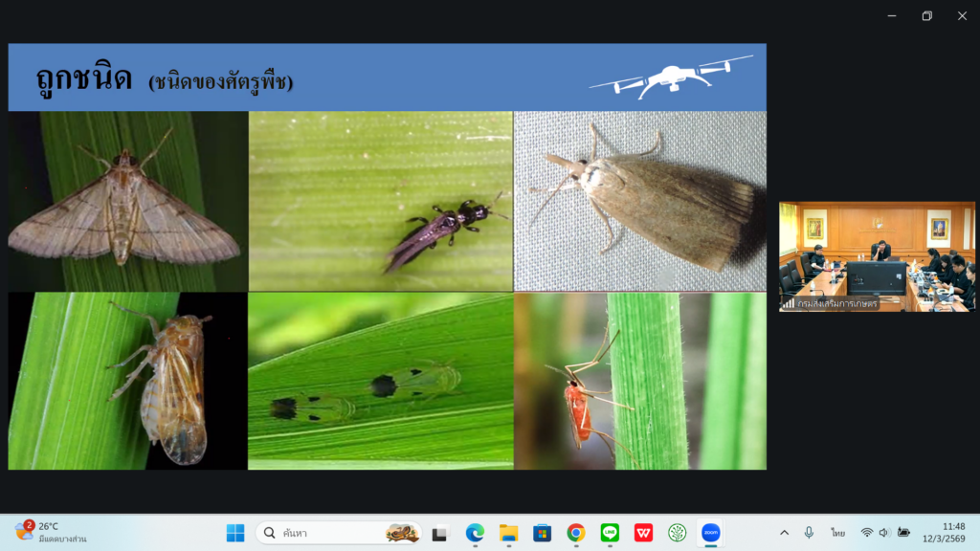Toggle the microphone icon in system tray
Viewport: 980px width, 551px height.
pos(809,533)
